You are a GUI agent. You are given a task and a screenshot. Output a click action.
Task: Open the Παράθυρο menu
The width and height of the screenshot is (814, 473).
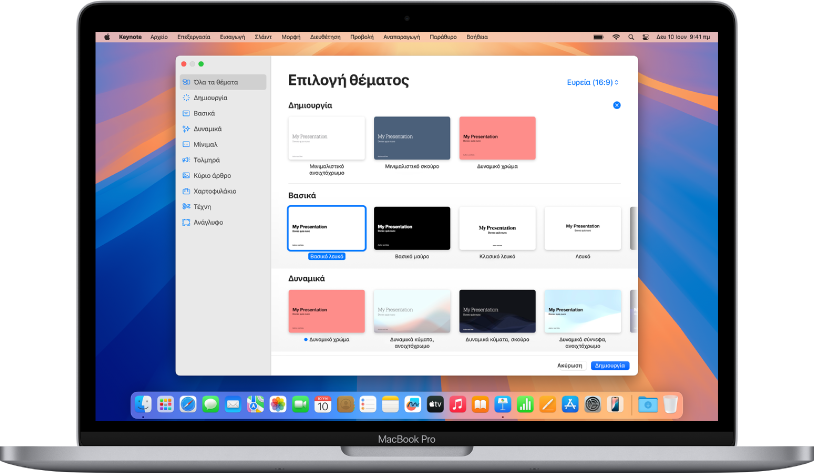[443, 37]
